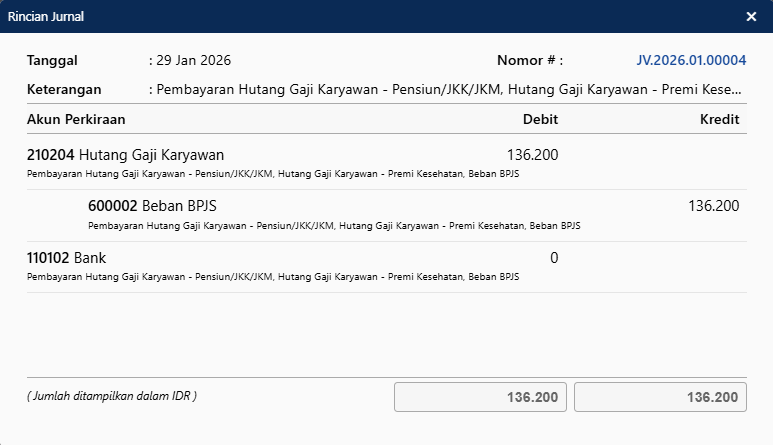Click the Jumlah ditampilkan dalam IDR note
The height and width of the screenshot is (445, 773).
pos(111,396)
